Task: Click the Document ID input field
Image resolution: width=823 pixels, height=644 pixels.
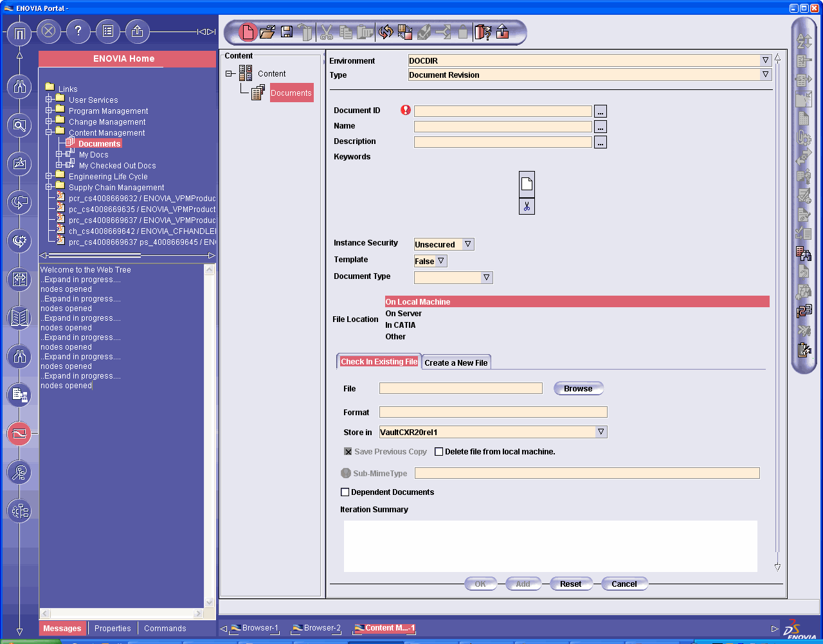Action: click(x=502, y=111)
